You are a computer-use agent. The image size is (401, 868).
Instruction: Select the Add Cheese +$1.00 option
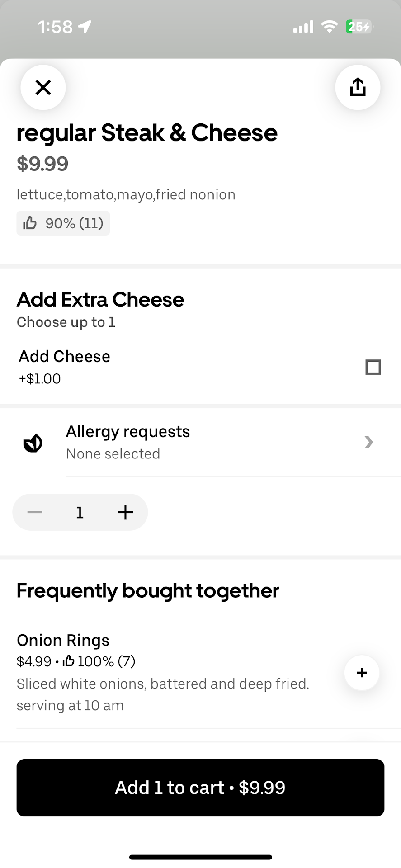(64, 367)
